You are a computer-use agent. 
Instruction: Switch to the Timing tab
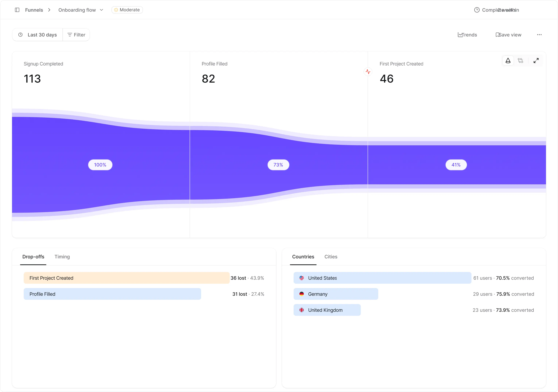(62, 257)
